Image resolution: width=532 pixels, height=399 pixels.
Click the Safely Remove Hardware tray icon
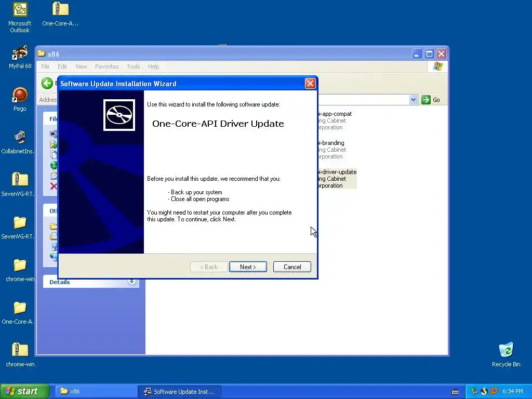[x=474, y=391]
